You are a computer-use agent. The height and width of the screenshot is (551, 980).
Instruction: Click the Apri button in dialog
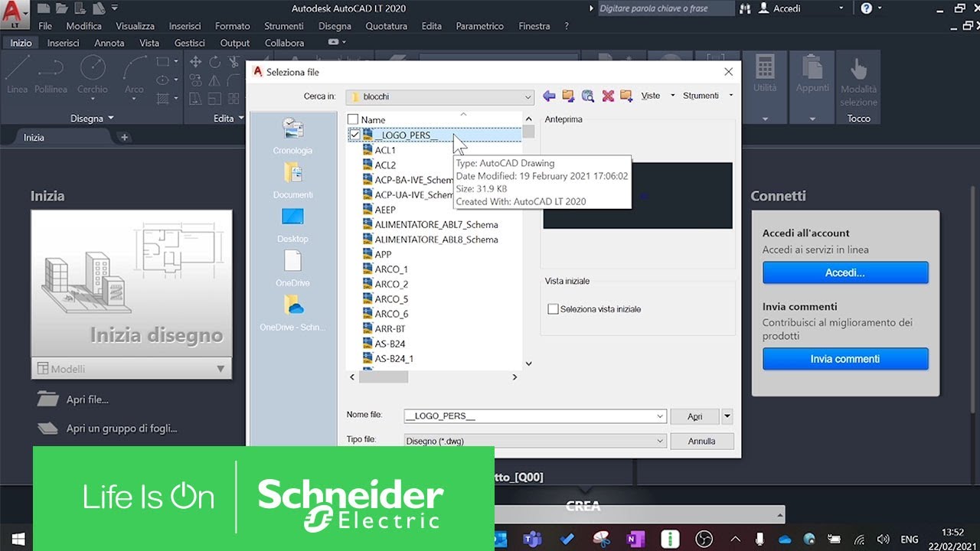pos(694,417)
